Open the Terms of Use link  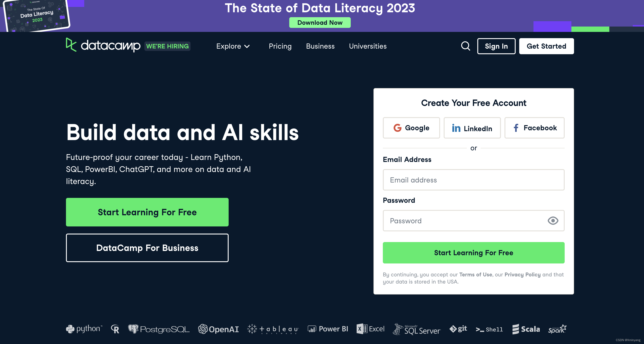coord(475,274)
